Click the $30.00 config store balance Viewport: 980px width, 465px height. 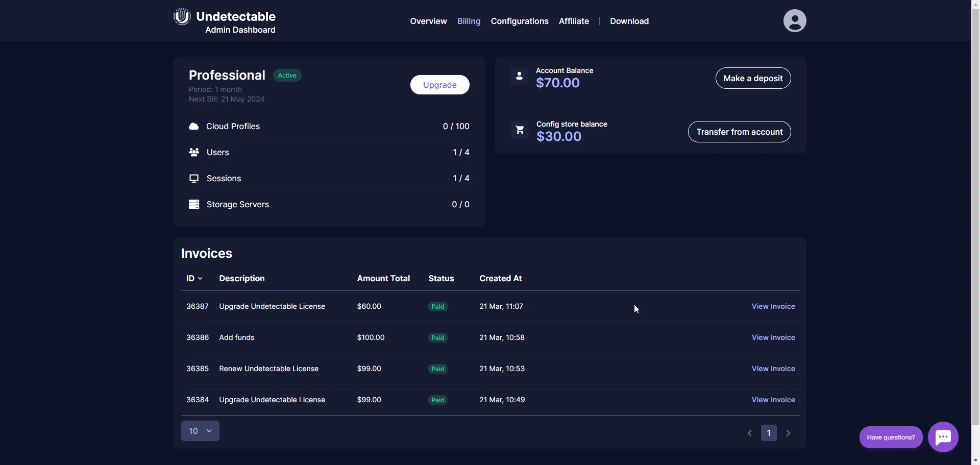(559, 136)
